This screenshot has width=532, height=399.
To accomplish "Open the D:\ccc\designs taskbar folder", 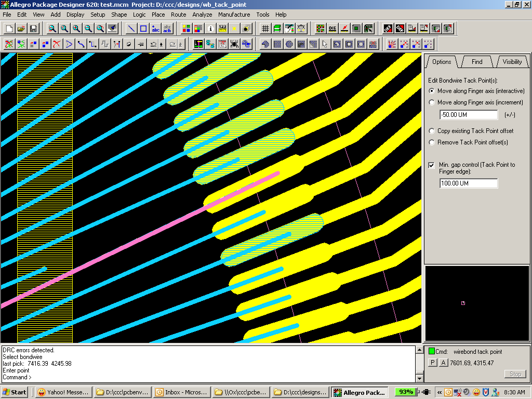I will pos(301,392).
